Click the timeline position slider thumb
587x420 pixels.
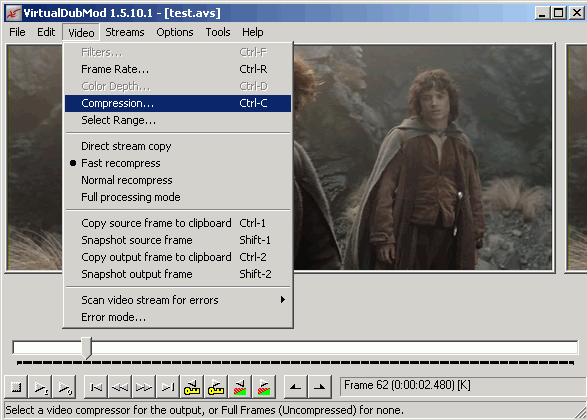(x=87, y=348)
